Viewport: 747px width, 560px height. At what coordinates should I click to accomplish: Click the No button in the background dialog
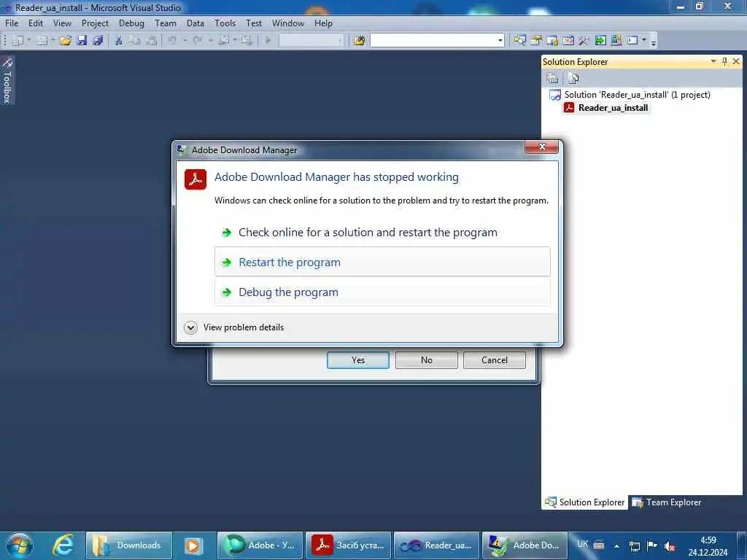(426, 360)
